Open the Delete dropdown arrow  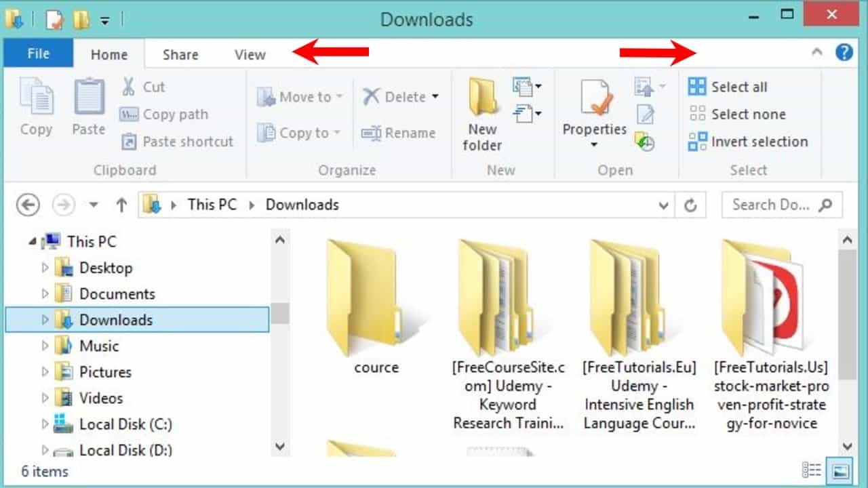pos(435,97)
